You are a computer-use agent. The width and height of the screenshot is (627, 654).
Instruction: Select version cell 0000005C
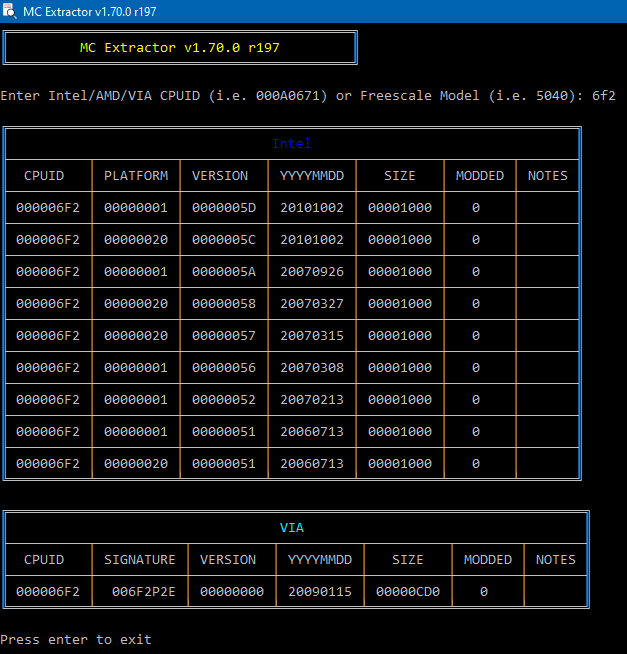[x=224, y=240]
